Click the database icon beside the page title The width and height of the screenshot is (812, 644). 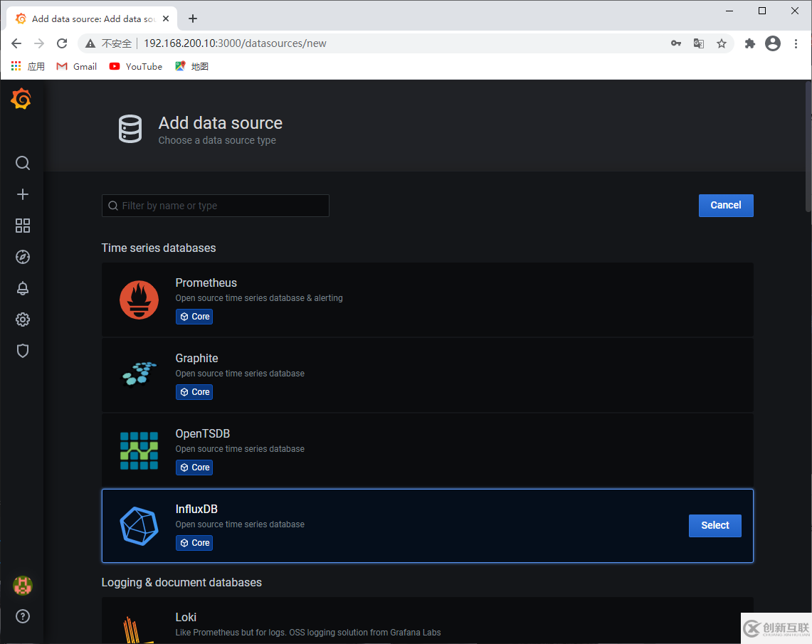[130, 128]
